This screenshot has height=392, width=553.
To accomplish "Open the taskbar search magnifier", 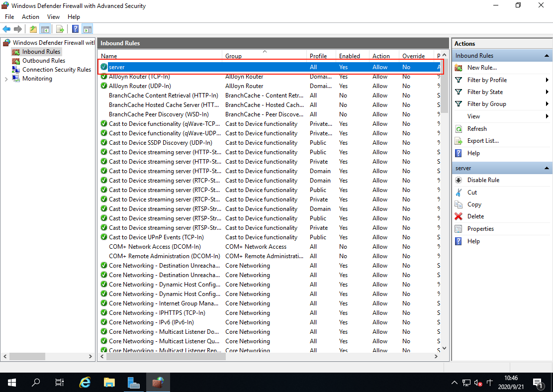I will (x=36, y=382).
